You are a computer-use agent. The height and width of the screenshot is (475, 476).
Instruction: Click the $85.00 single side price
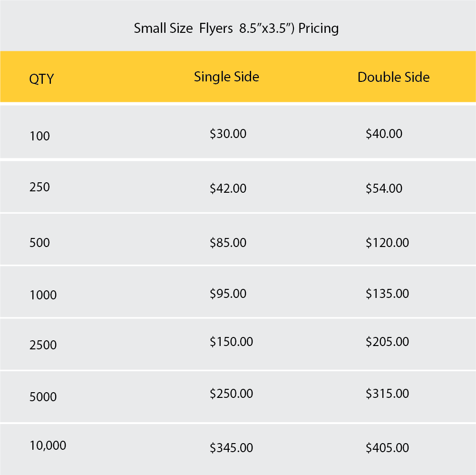pyautogui.click(x=228, y=243)
